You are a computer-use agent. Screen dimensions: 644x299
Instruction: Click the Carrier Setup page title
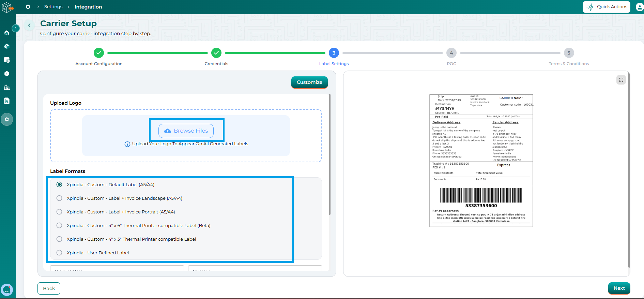68,23
